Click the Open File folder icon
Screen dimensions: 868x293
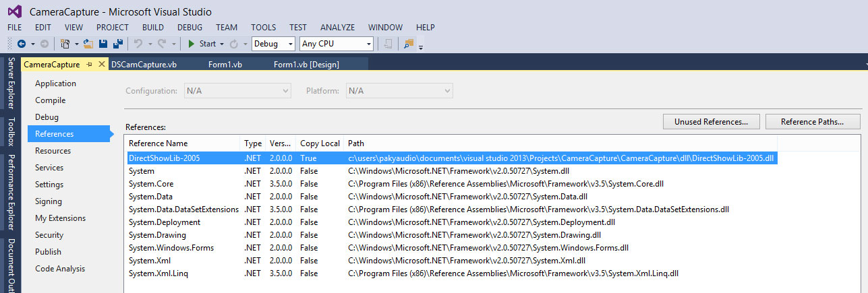coord(88,44)
